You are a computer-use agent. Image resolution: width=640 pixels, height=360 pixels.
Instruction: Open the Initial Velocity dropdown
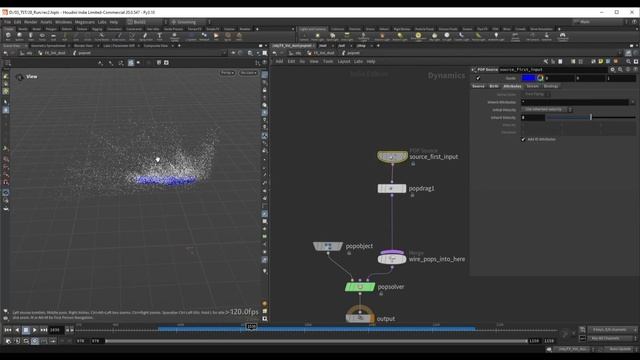pos(547,110)
